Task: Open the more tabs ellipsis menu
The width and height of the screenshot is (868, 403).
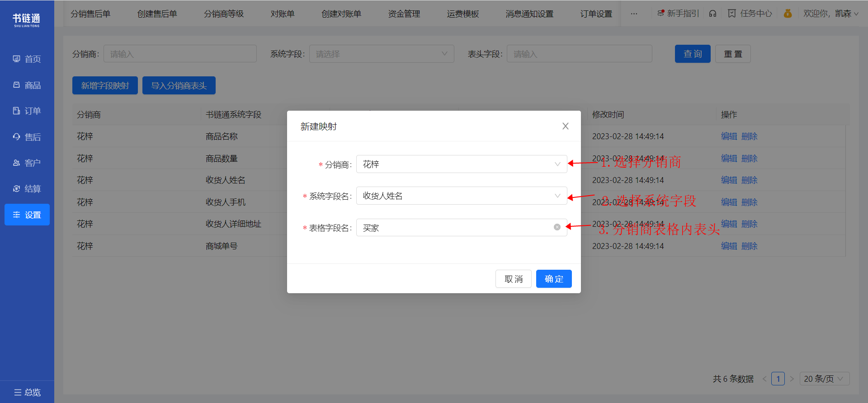Action: [x=634, y=14]
